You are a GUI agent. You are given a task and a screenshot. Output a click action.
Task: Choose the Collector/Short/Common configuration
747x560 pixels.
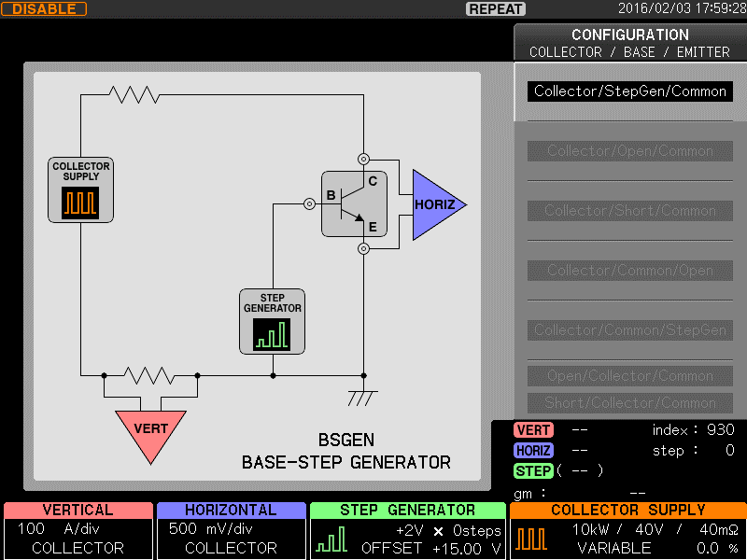tap(629, 211)
